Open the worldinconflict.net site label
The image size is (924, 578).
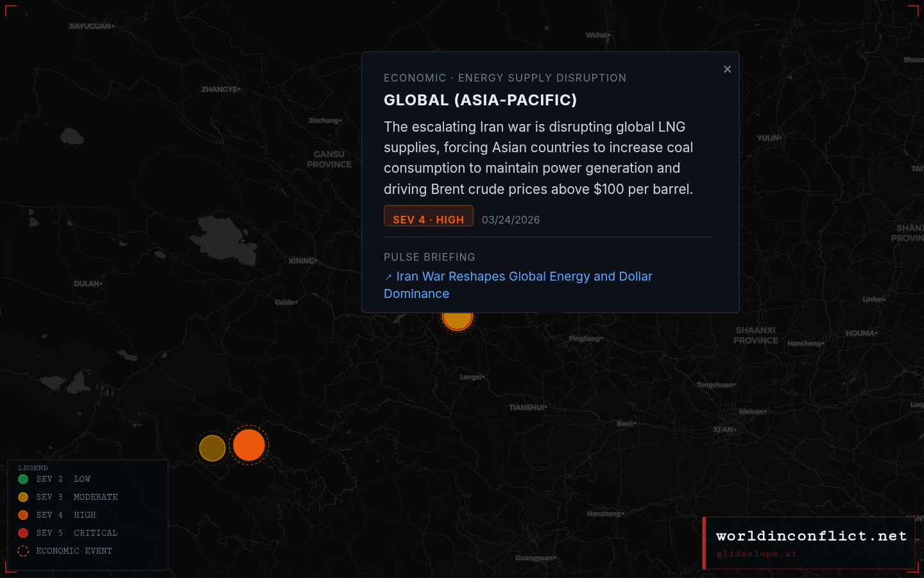[811, 536]
